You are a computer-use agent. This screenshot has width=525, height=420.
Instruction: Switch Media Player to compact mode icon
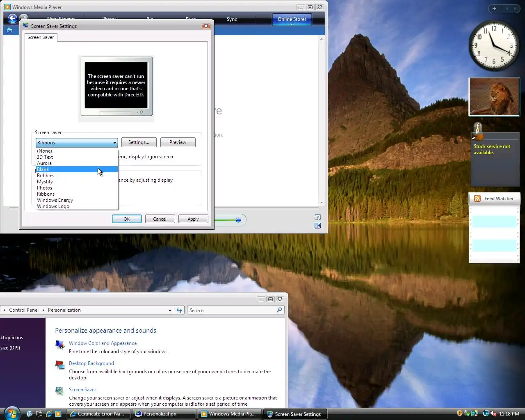click(x=317, y=226)
